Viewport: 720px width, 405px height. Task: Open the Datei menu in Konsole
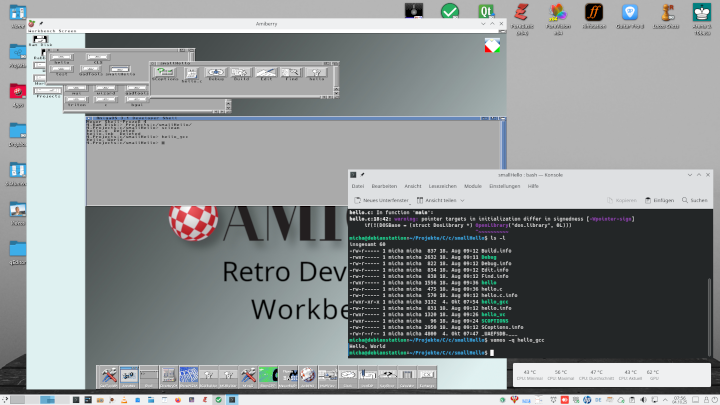click(x=357, y=186)
